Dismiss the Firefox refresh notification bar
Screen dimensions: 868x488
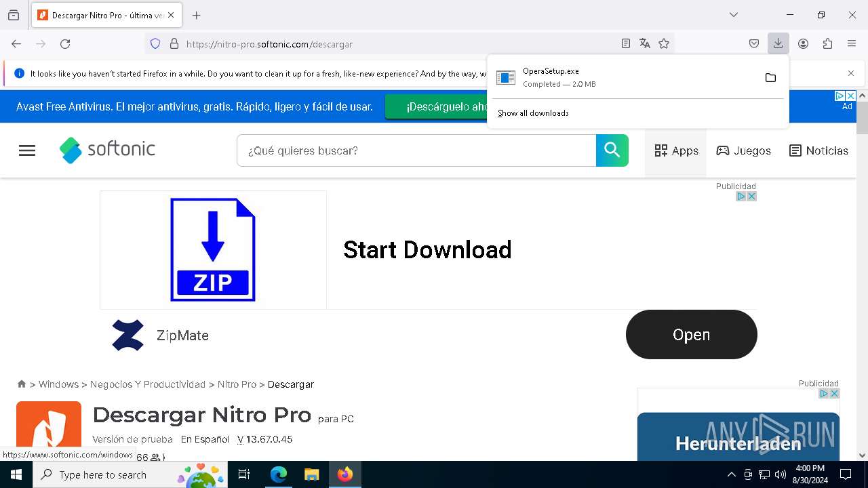point(851,73)
